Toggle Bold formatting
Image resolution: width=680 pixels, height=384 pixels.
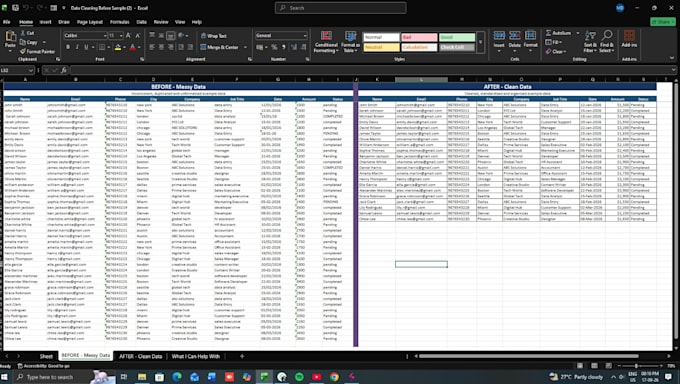coord(68,47)
